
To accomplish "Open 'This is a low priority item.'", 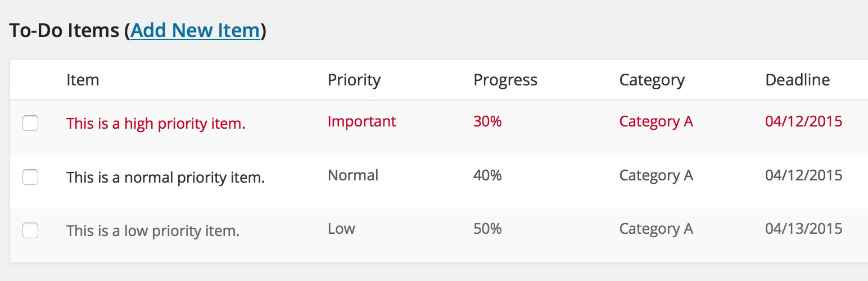I will click(x=153, y=231).
